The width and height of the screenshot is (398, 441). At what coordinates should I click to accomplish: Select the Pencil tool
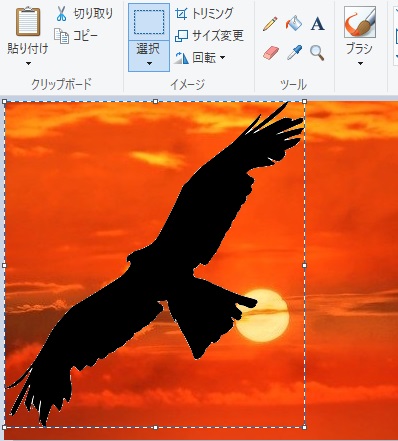pyautogui.click(x=270, y=24)
